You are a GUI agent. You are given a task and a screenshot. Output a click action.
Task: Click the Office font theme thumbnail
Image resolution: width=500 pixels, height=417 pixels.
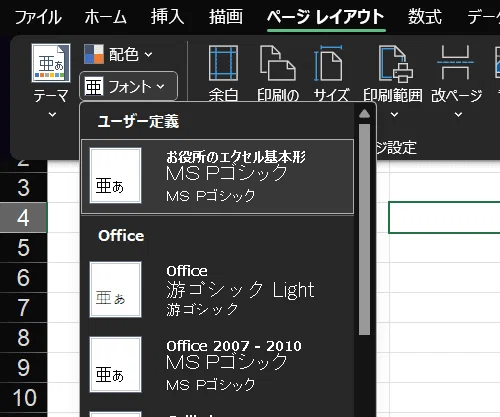click(x=115, y=289)
